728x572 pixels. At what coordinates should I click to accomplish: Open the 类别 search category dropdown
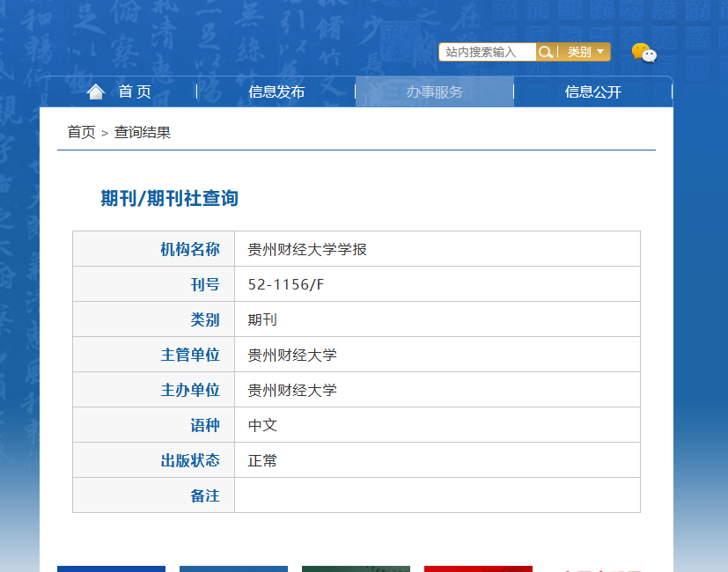(585, 52)
